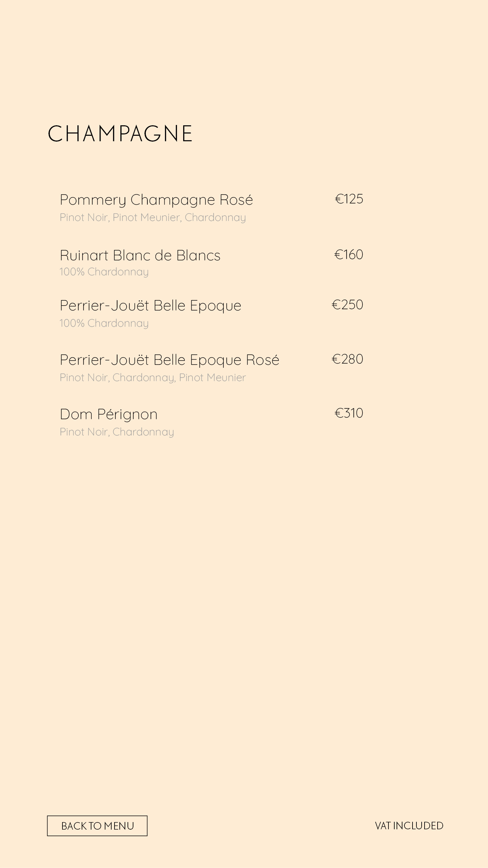This screenshot has width=488, height=868.
Task: Click 100% Chardonnay under Ruinart
Action: 104,271
